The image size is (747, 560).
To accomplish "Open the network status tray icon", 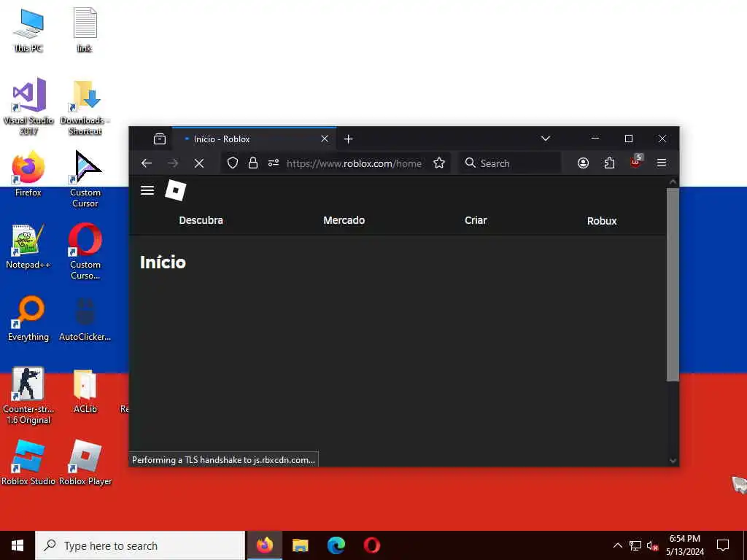I will tap(635, 545).
